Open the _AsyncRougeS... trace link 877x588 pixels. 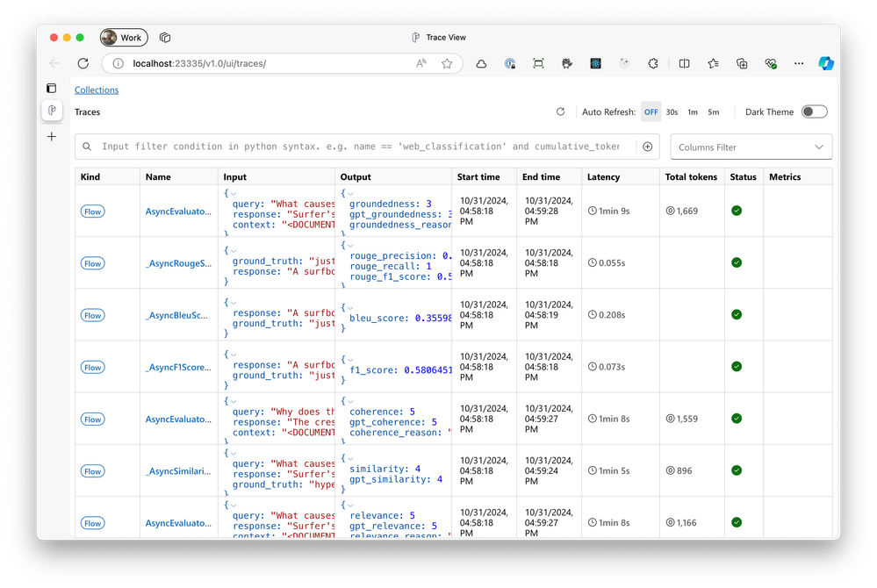point(178,263)
